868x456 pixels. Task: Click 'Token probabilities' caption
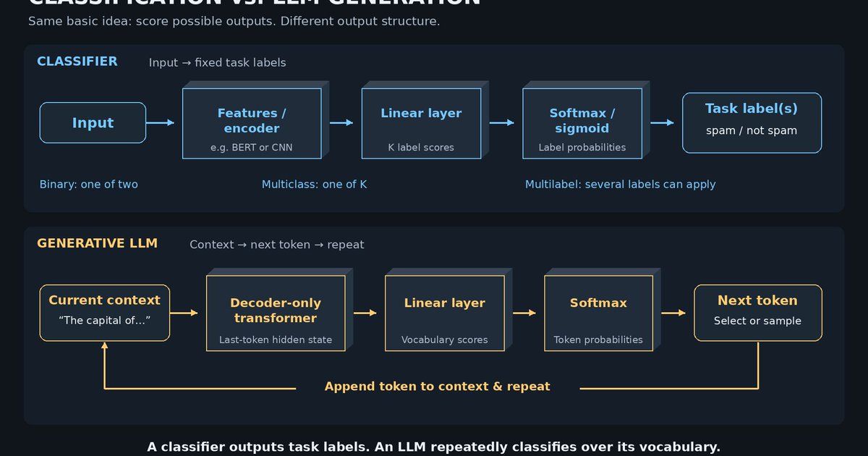[x=598, y=340]
